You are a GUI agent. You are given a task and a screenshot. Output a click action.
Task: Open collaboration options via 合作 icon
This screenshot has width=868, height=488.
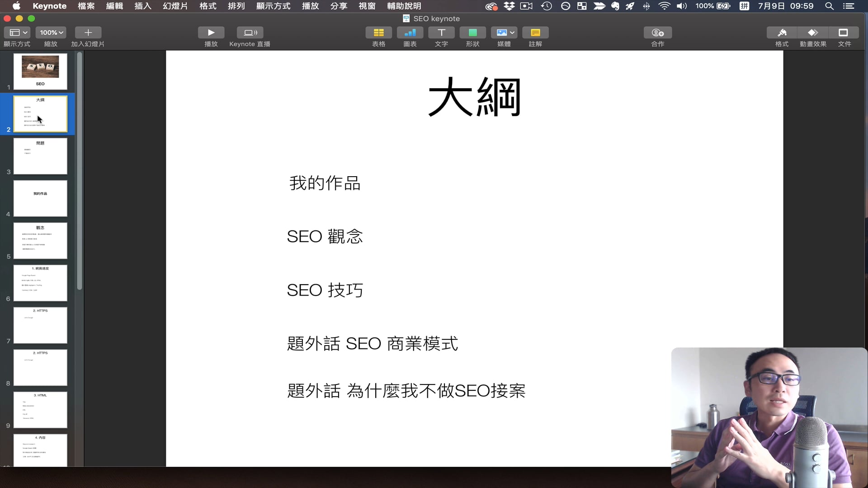[x=657, y=33]
